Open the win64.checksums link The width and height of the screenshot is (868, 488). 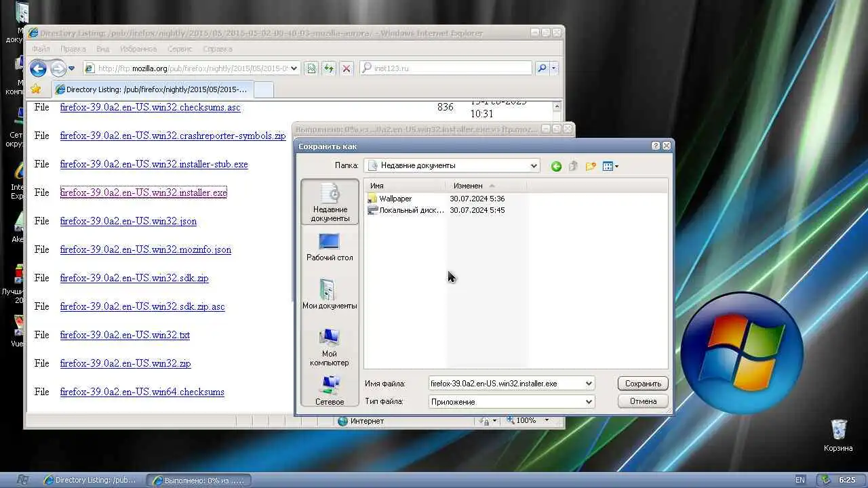[142, 392]
